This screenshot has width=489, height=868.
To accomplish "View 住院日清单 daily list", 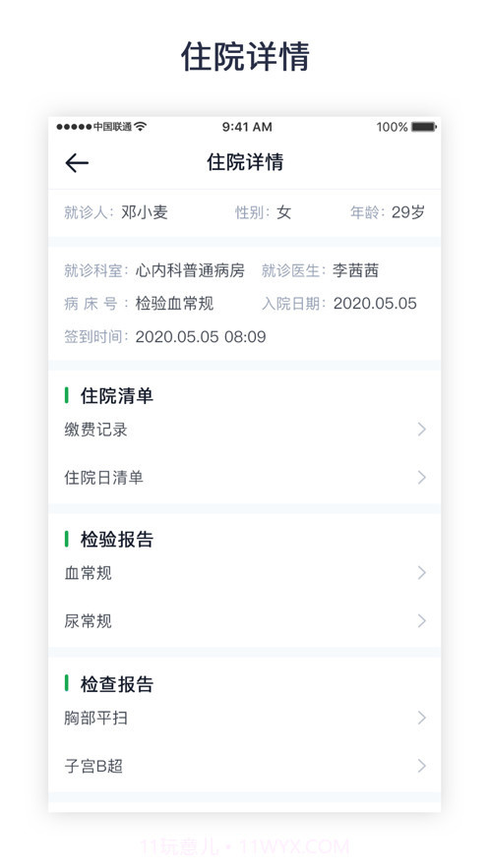I will (x=244, y=477).
